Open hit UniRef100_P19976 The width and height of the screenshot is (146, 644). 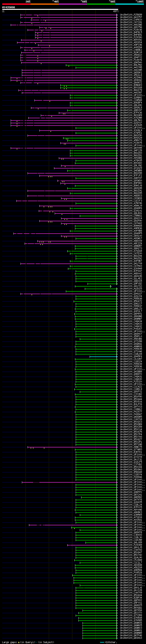coord(131,60)
